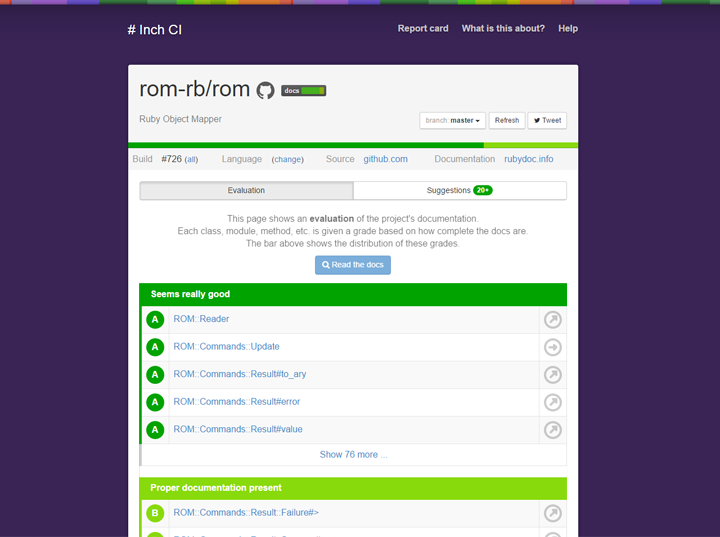The image size is (720, 537).
Task: Open arrow icon for ROM::Commands::Update row
Action: [552, 347]
